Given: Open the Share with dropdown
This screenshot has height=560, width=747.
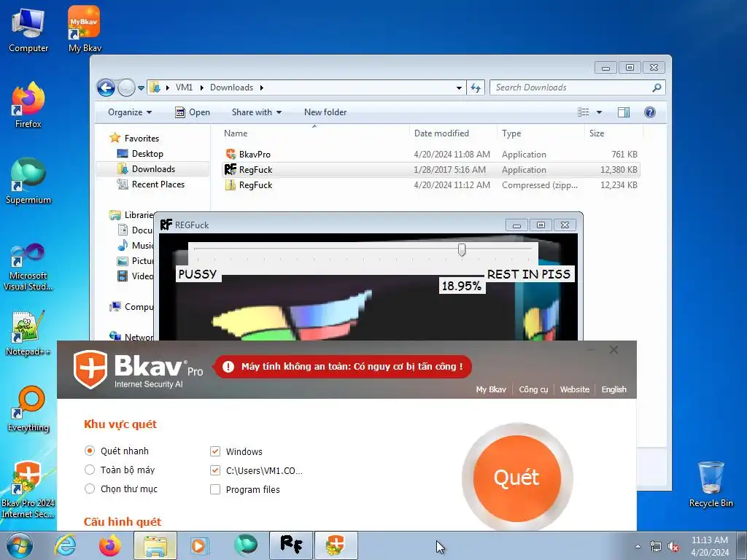Looking at the screenshot, I should [256, 112].
